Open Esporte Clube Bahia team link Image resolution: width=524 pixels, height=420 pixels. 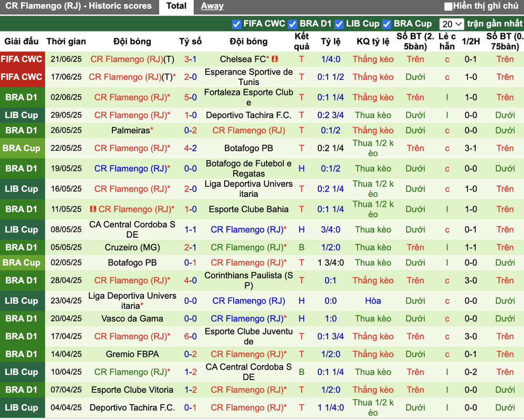[249, 209]
